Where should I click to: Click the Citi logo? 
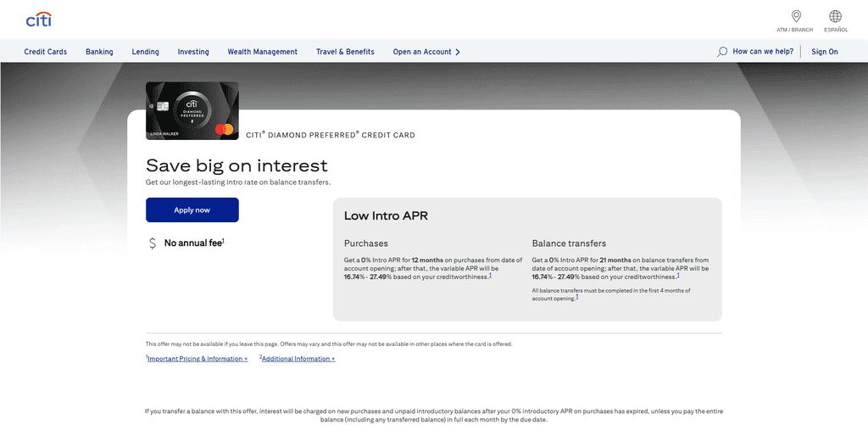(39, 20)
